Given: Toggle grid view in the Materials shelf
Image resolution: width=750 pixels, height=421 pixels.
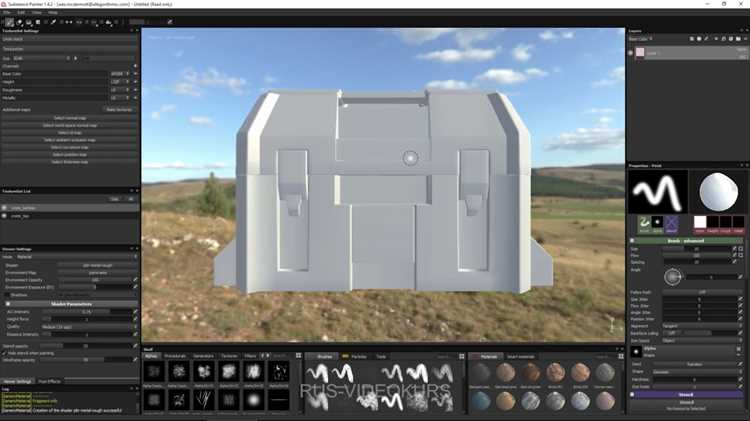Looking at the screenshot, I should (x=621, y=356).
